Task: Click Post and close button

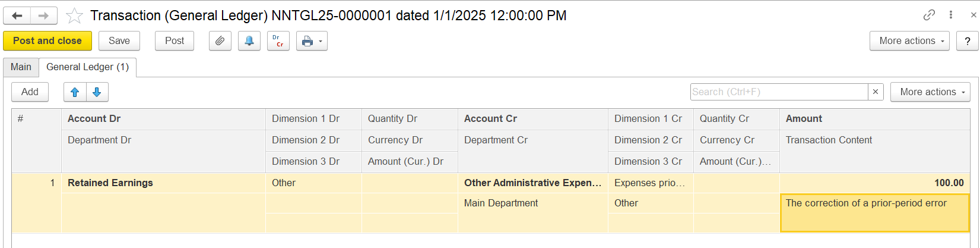Action: (47, 41)
